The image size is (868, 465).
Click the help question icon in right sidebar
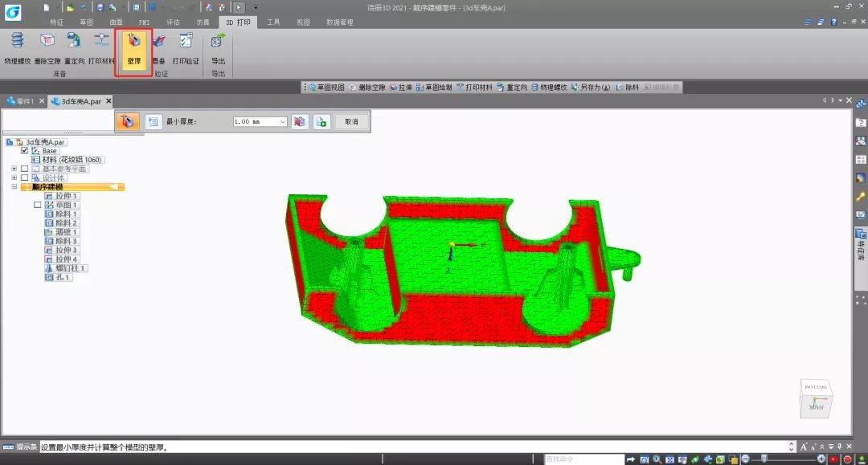pos(860,123)
